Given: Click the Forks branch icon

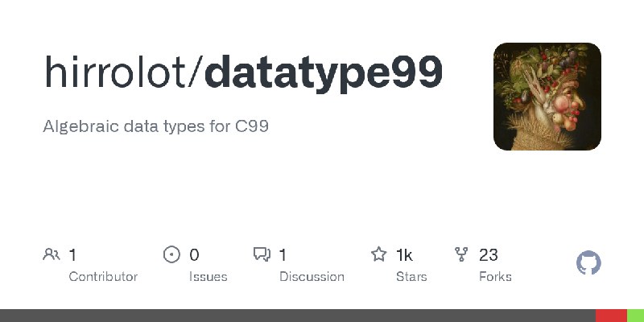Looking at the screenshot, I should click(x=461, y=254).
